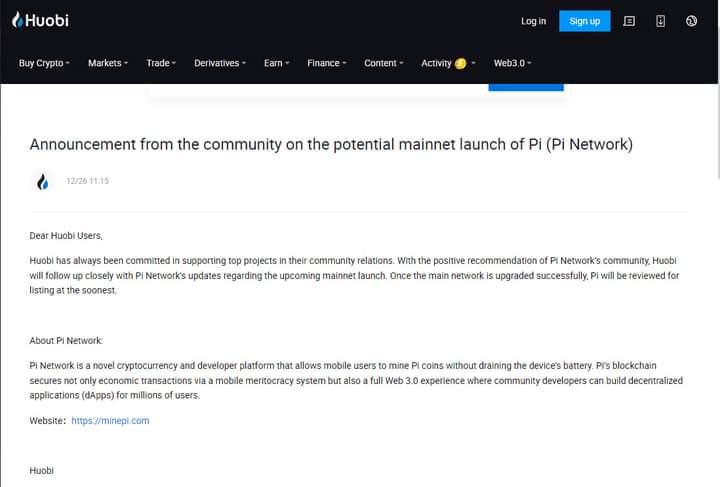Click the Huobi author avatar below title
Image resolution: width=720 pixels, height=487 pixels.
point(42,182)
